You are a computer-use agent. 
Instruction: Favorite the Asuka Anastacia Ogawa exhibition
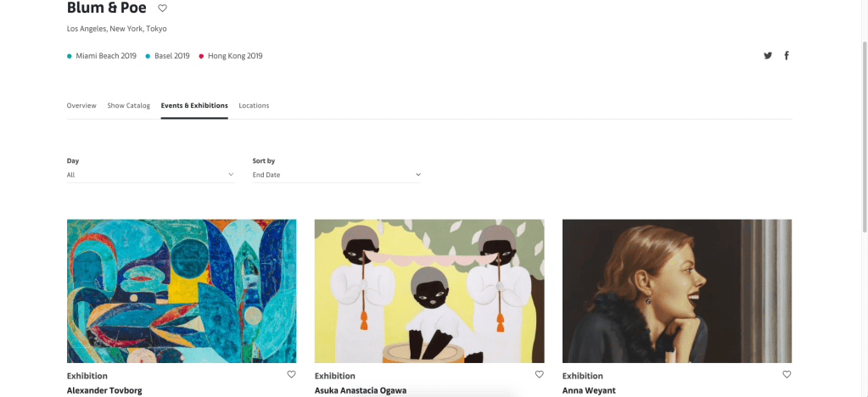coord(539,374)
